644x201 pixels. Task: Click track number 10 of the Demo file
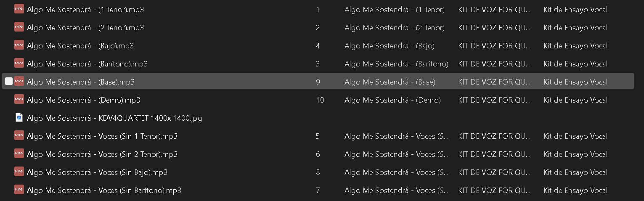pos(320,100)
